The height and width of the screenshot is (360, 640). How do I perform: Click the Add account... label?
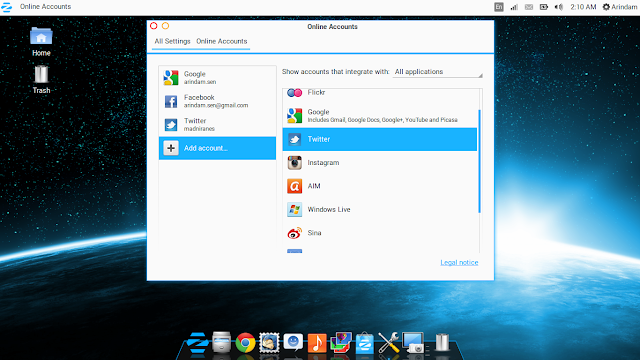pos(206,148)
